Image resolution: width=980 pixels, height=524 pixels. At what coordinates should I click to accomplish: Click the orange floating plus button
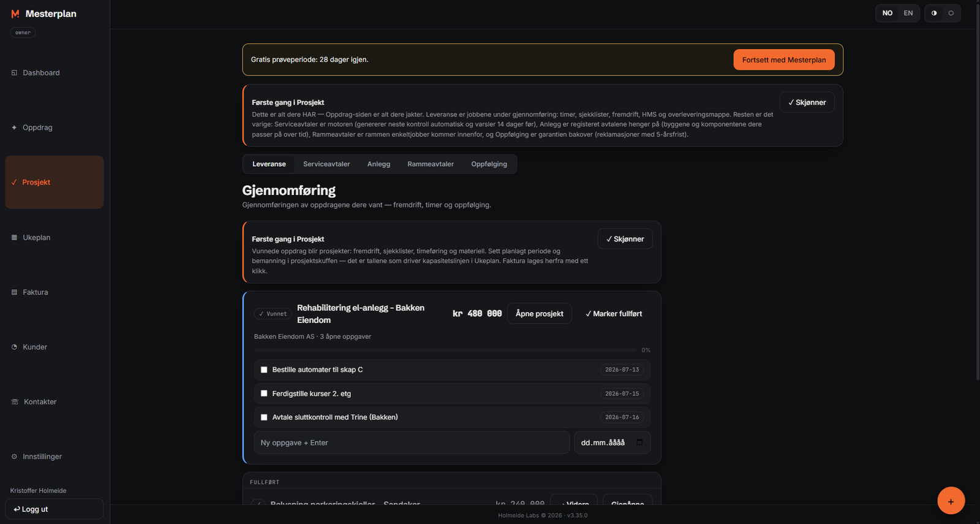coord(951,501)
